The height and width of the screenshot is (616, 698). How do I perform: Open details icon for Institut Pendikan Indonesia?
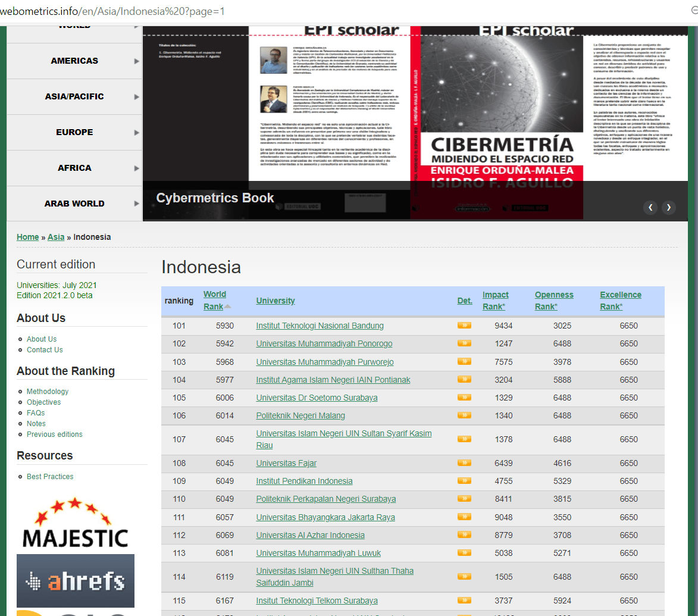(x=464, y=481)
